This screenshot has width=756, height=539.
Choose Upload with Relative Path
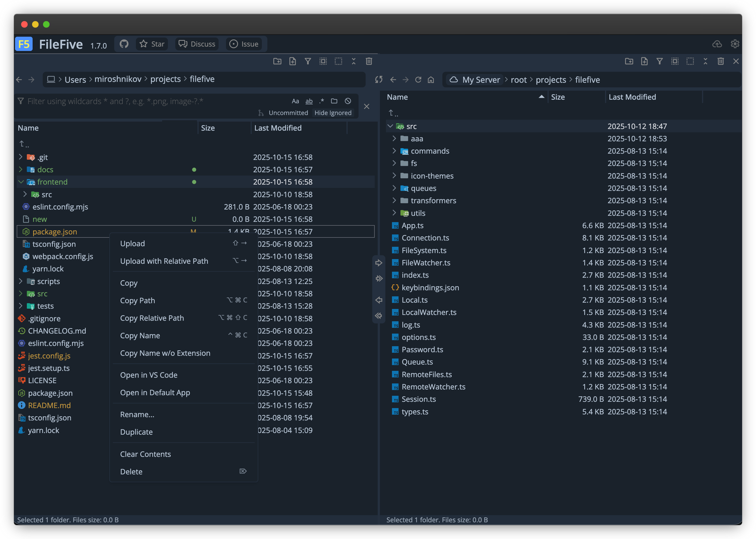pos(184,261)
